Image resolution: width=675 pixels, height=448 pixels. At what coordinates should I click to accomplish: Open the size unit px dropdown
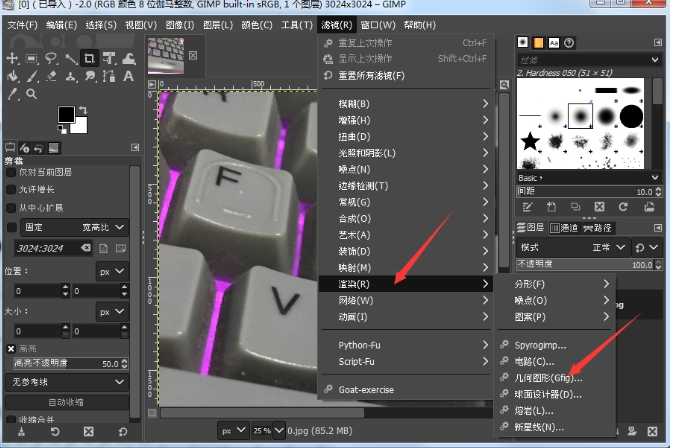[112, 312]
